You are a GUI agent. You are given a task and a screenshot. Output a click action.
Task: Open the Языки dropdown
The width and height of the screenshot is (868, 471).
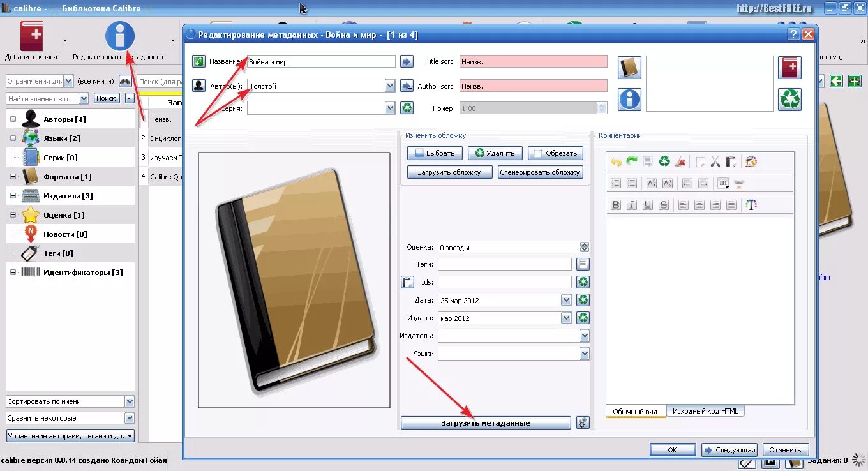click(584, 354)
